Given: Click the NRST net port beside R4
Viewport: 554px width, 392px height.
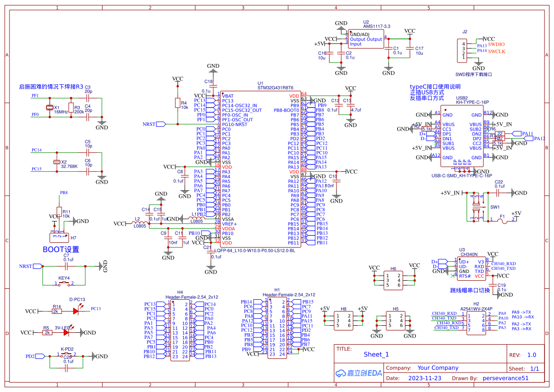Looking at the screenshot, I should click(x=161, y=124).
